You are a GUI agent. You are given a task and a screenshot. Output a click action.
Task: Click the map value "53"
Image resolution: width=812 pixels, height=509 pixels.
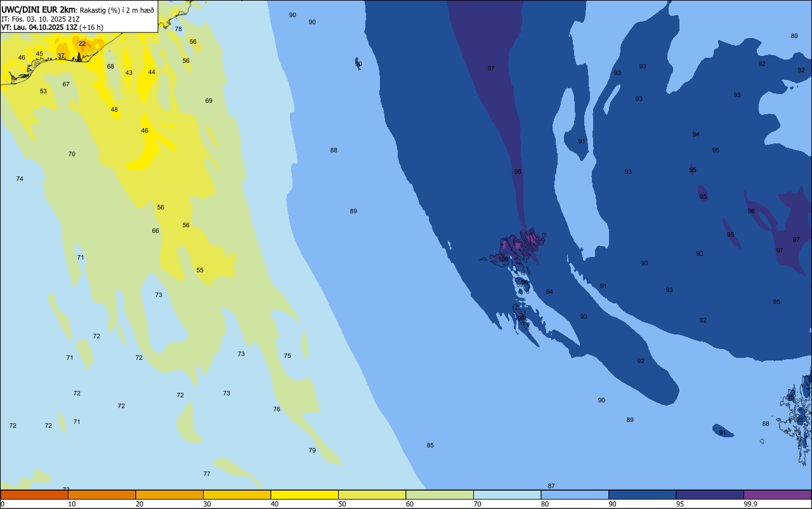coord(43,91)
